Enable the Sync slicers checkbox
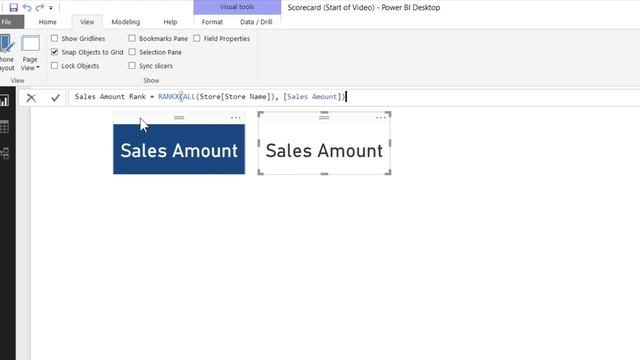The height and width of the screenshot is (360, 640). [132, 66]
